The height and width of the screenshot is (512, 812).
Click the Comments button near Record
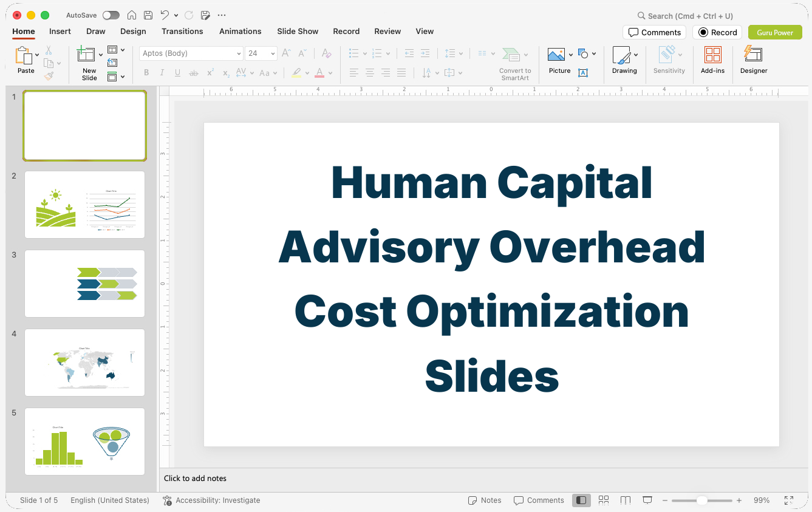[x=654, y=33]
